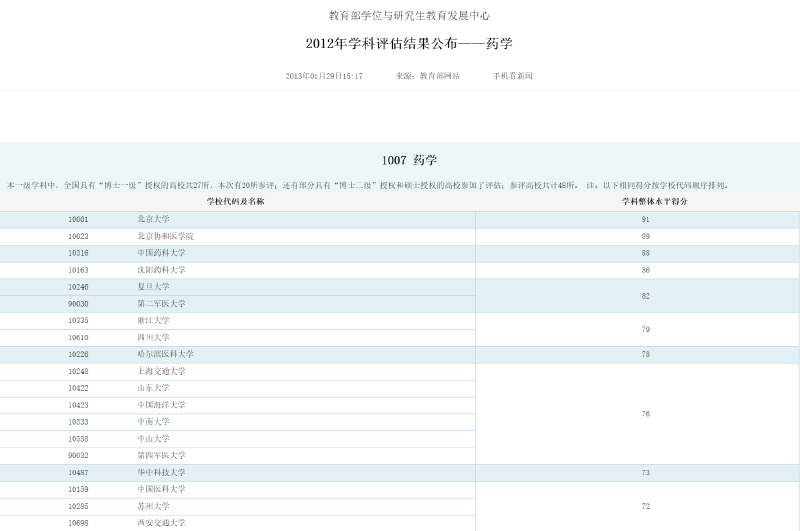Select school name 中山大学
The width and height of the screenshot is (800, 531).
[x=153, y=438]
